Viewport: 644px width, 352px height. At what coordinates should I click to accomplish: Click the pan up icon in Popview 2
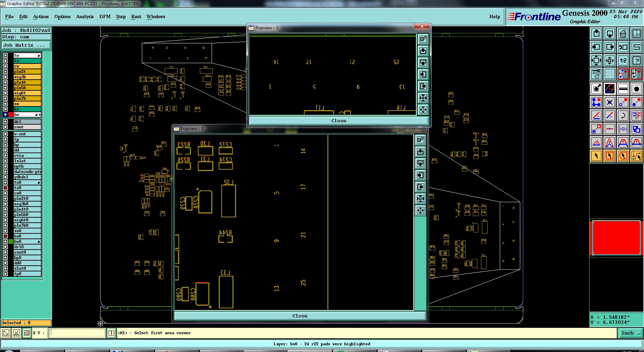[423, 51]
